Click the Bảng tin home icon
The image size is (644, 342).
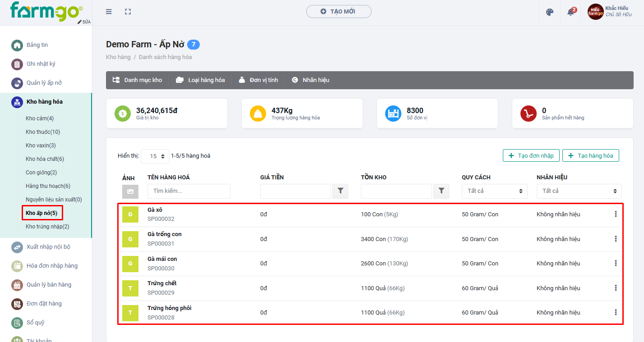(17, 45)
